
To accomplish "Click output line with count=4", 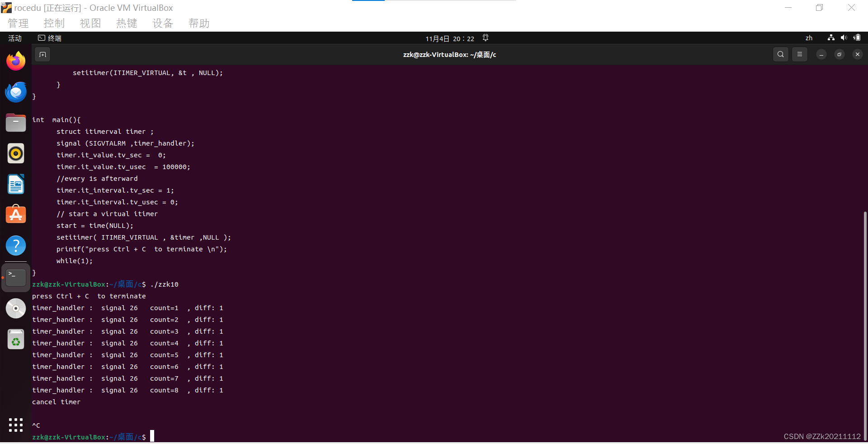I will (127, 343).
